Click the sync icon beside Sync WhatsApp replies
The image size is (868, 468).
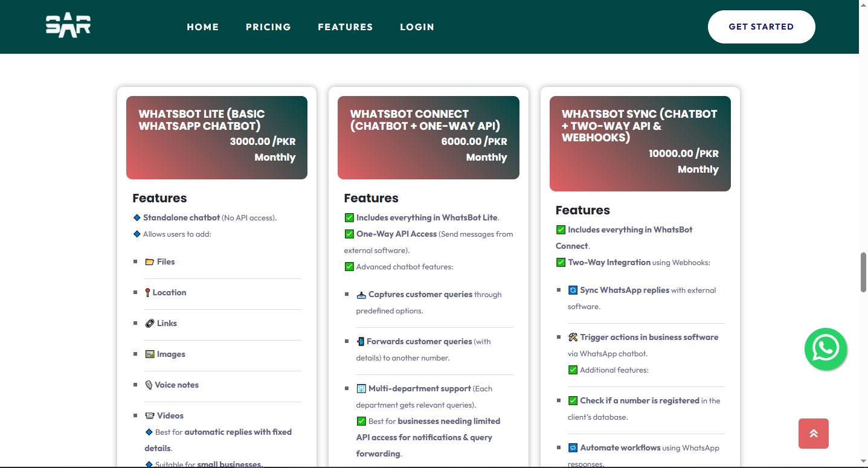(573, 290)
